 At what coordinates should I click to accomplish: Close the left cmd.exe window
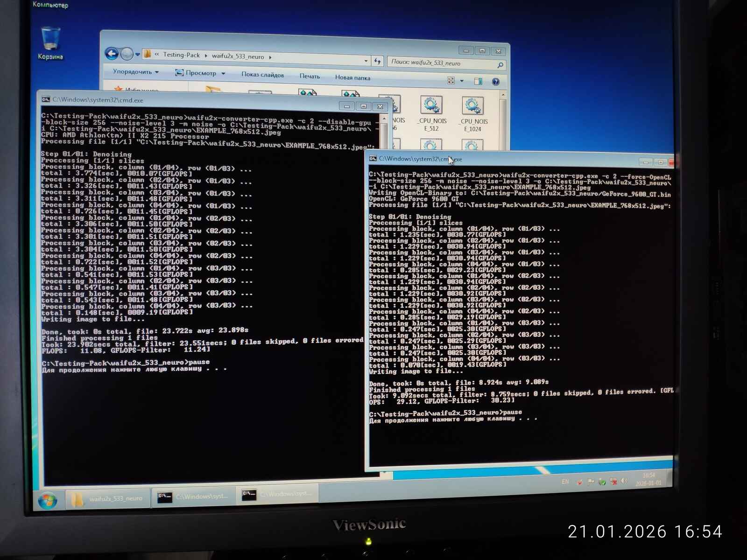click(381, 107)
